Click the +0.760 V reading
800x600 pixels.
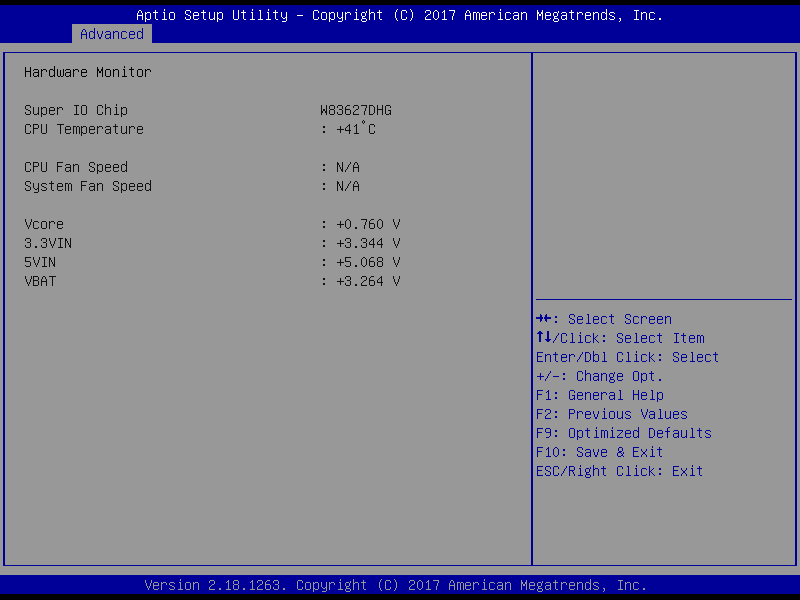[365, 224]
